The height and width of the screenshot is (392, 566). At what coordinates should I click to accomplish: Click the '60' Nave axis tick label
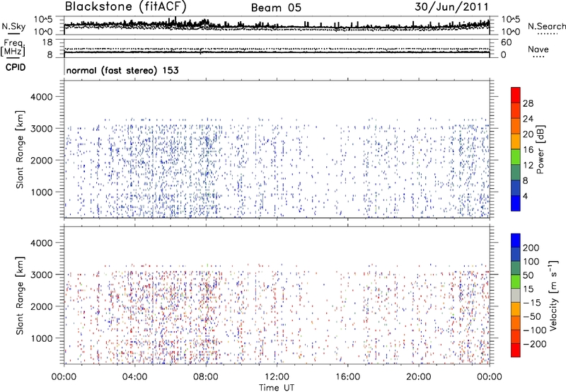click(506, 42)
